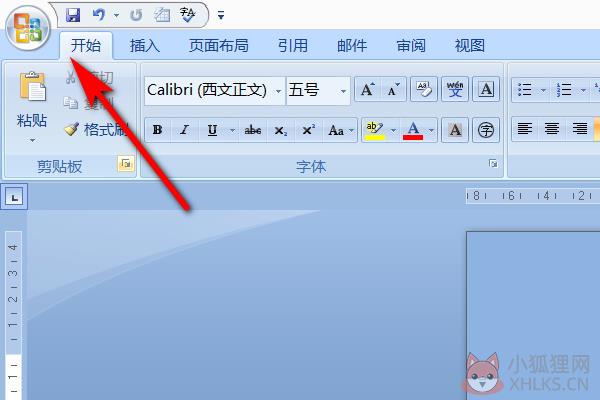This screenshot has width=600, height=400.
Task: Toggle superscript formatting
Action: 308,130
